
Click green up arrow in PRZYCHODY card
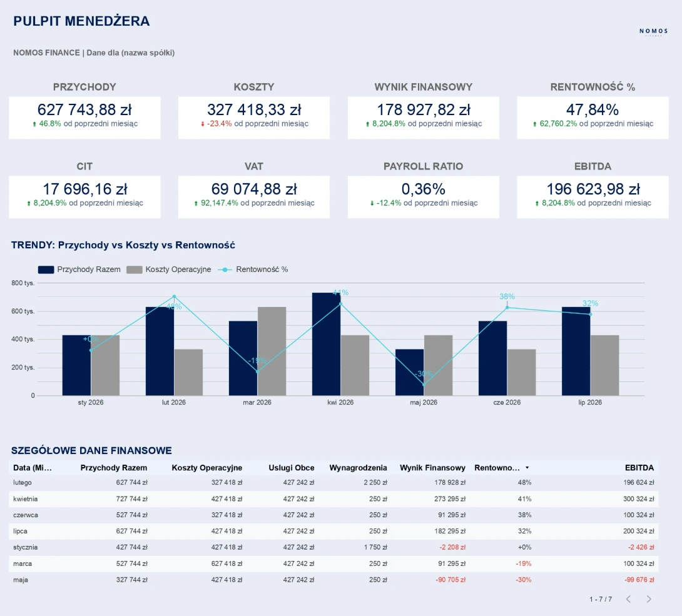(x=34, y=124)
